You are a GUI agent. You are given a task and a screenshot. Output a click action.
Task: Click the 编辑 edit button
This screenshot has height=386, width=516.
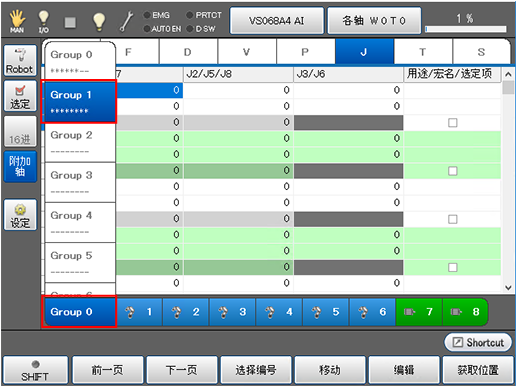tap(404, 370)
